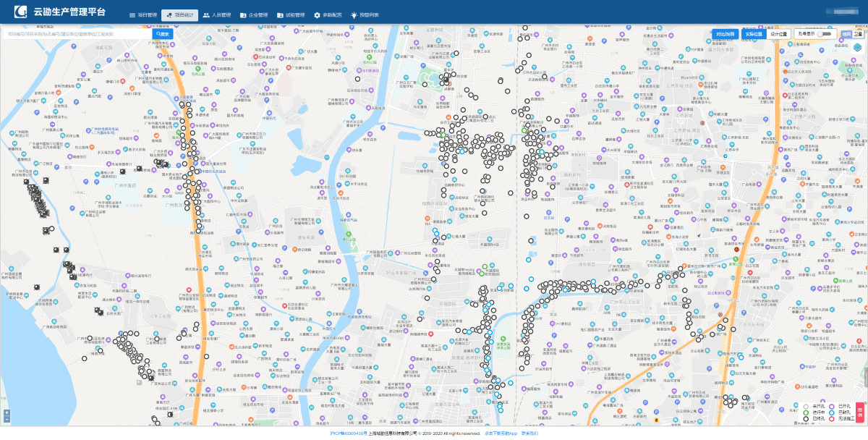
Task: Click the 已封孔 blue legend circle
Action: [x=832, y=412]
